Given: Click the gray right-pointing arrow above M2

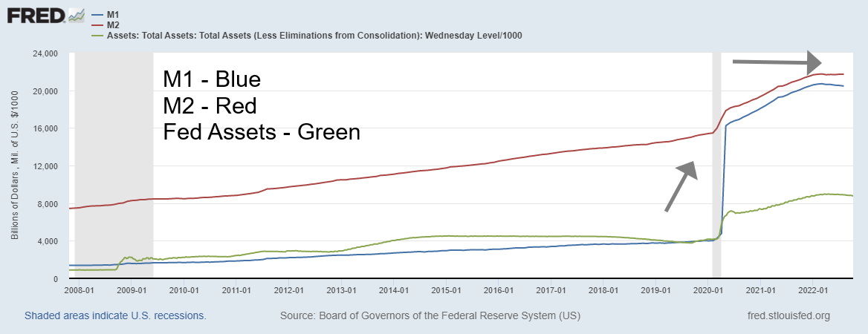Looking at the screenshot, I should coord(777,62).
